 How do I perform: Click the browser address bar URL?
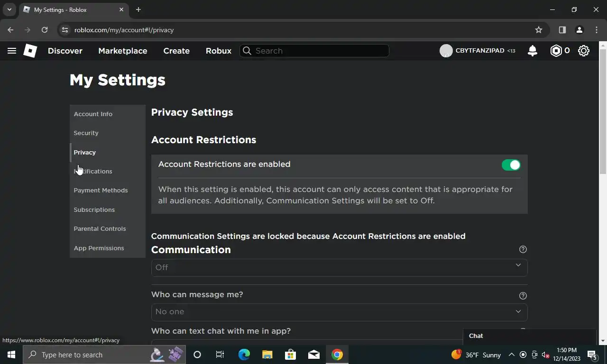click(124, 30)
